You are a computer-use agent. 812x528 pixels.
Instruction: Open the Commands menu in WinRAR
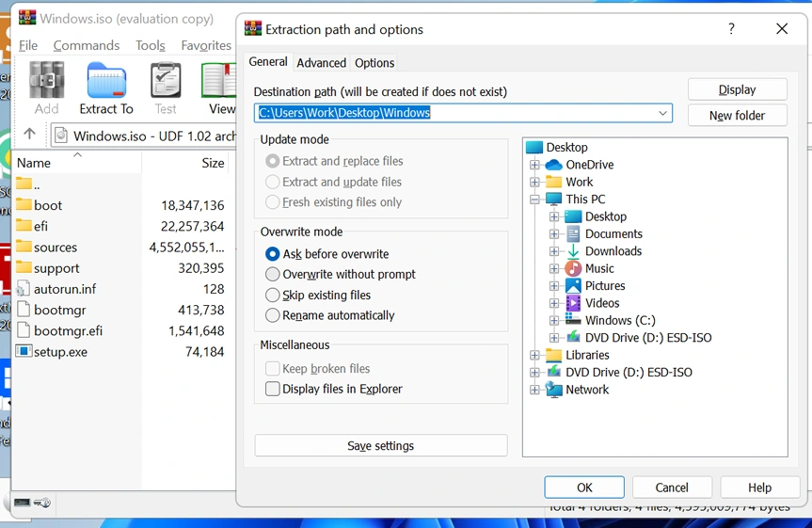point(87,45)
